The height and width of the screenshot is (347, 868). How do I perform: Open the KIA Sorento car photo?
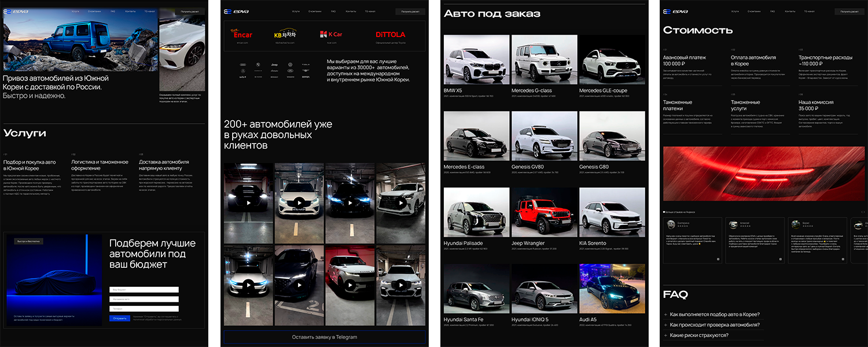612,212
